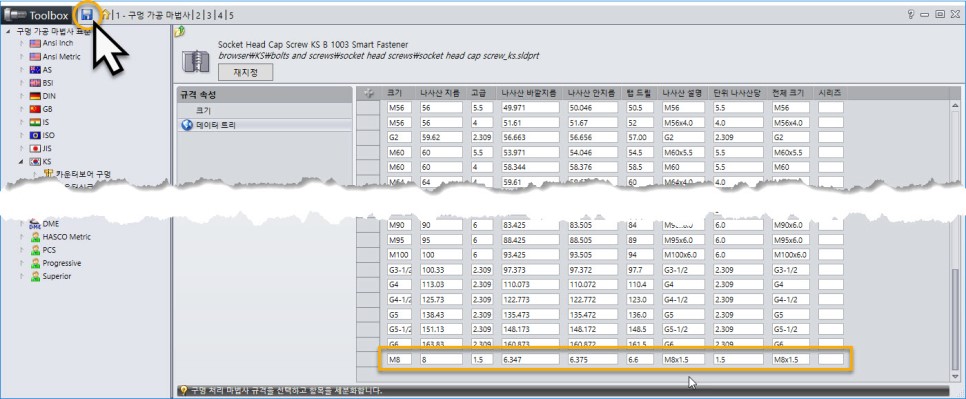
Task: Click the HASCO Metric user icon
Action: 35,237
